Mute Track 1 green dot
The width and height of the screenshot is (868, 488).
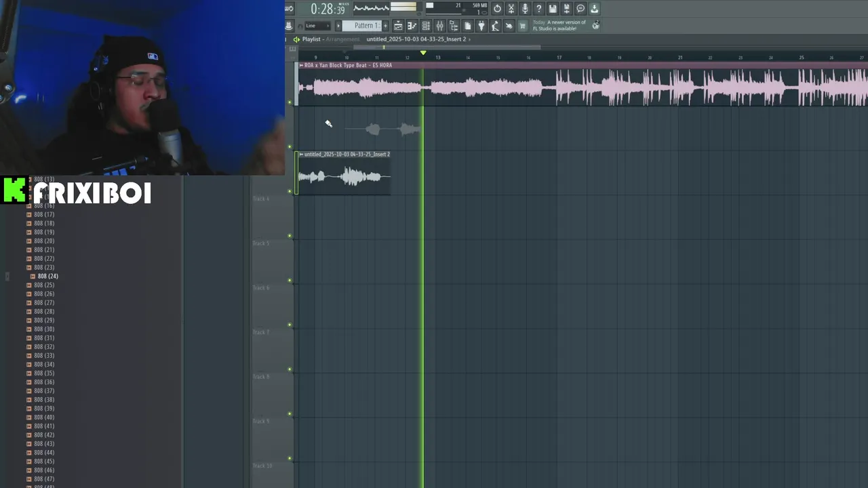click(x=290, y=102)
